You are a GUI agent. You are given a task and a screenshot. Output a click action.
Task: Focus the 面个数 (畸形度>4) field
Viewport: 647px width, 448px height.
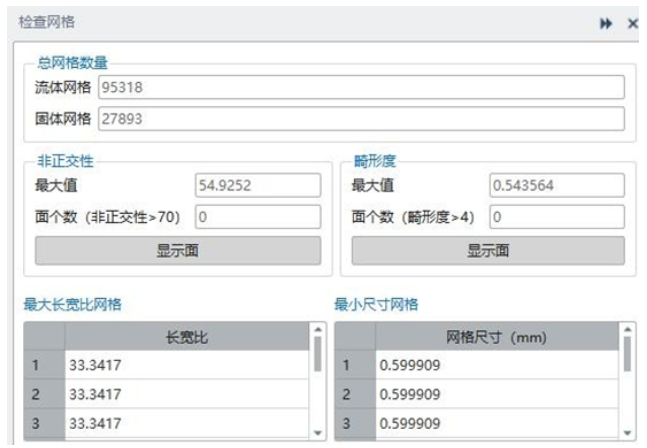(556, 216)
